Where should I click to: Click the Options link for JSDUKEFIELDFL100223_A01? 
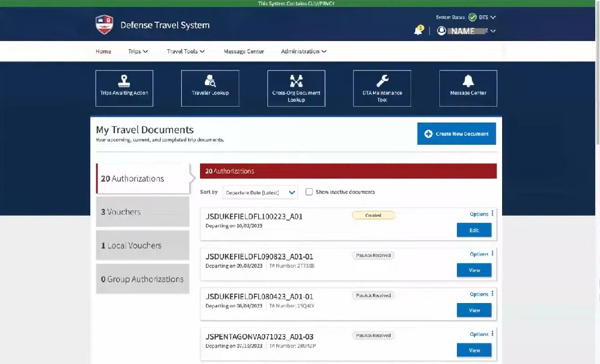click(x=479, y=214)
